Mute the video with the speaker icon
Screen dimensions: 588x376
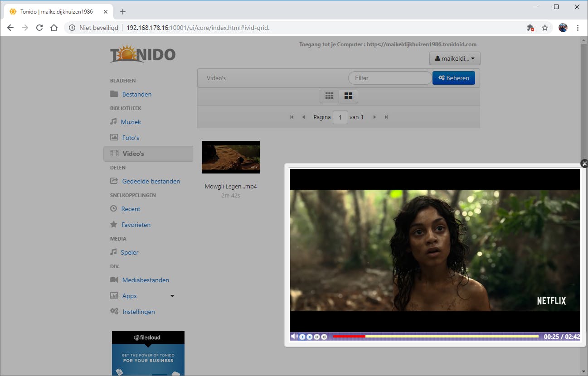(x=294, y=337)
